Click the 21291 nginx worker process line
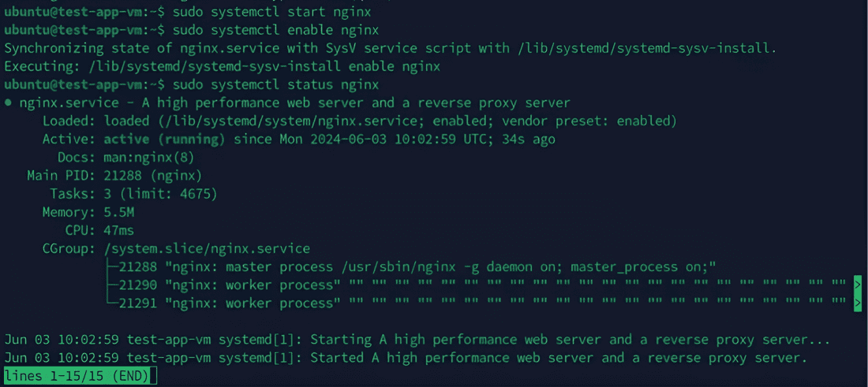 (x=475, y=303)
